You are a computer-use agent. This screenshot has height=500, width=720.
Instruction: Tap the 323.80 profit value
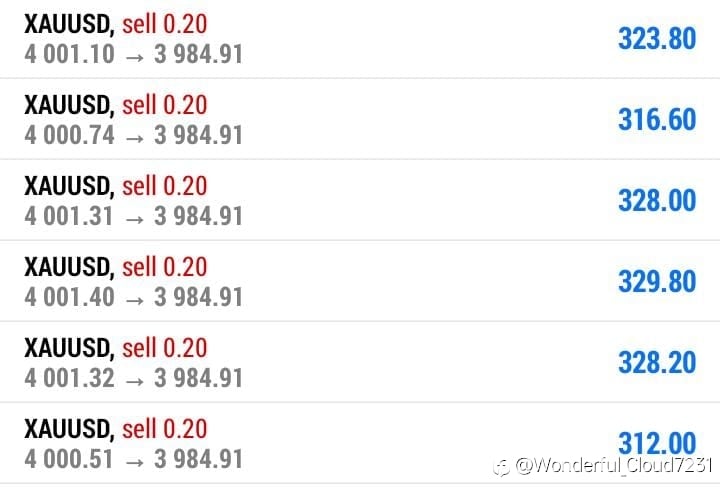[656, 38]
